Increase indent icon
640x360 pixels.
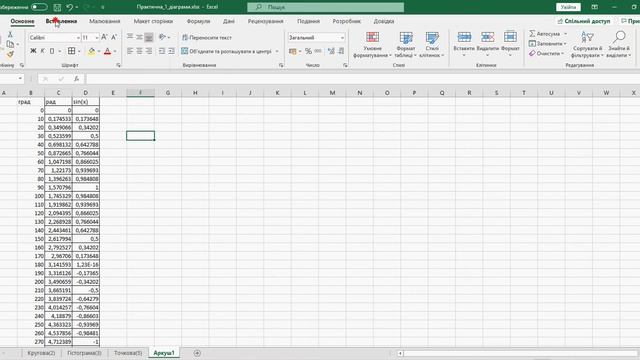point(171,51)
